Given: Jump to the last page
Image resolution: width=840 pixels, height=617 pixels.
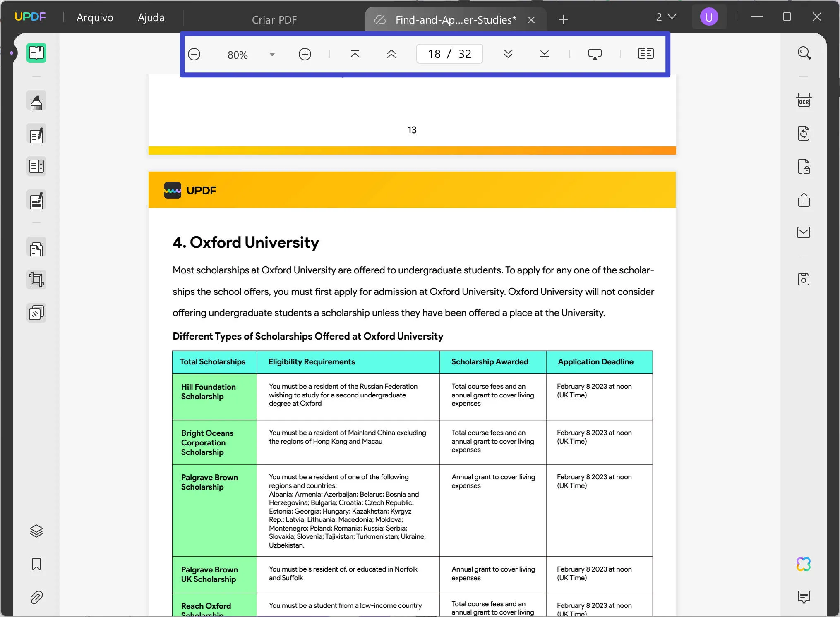Looking at the screenshot, I should click(545, 54).
